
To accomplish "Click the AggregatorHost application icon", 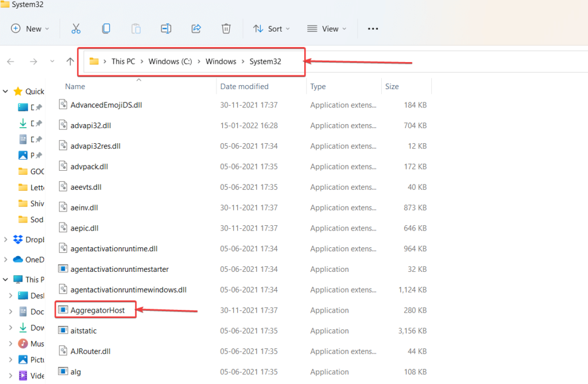I will 63,310.
